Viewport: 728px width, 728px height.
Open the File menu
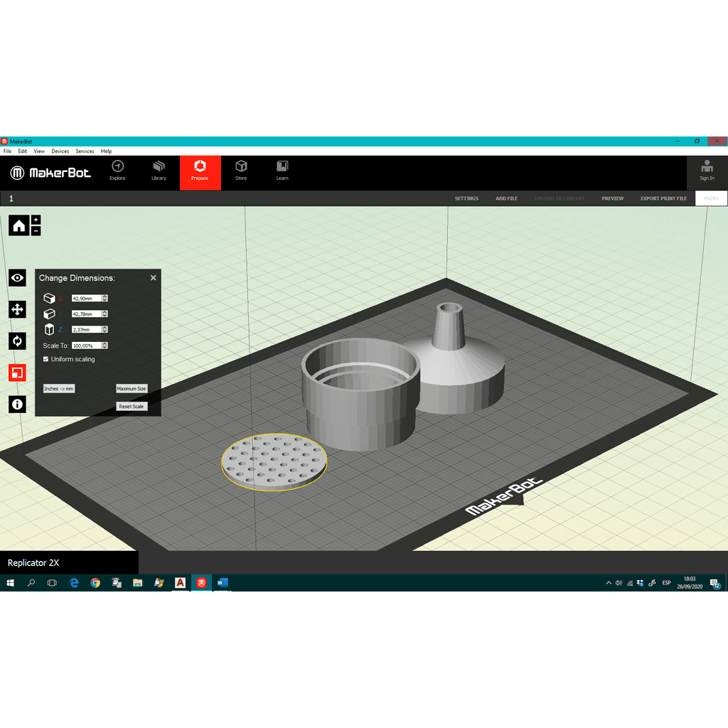(7, 151)
